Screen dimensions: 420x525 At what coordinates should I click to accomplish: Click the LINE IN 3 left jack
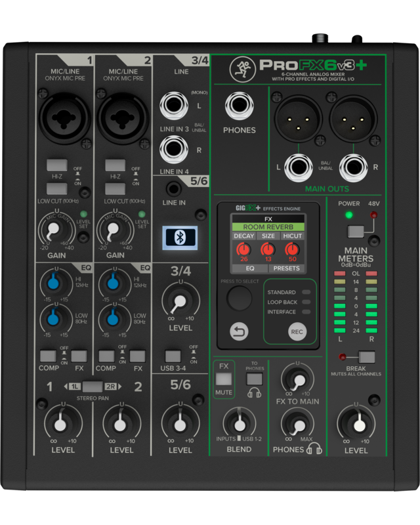pyautogui.click(x=174, y=106)
